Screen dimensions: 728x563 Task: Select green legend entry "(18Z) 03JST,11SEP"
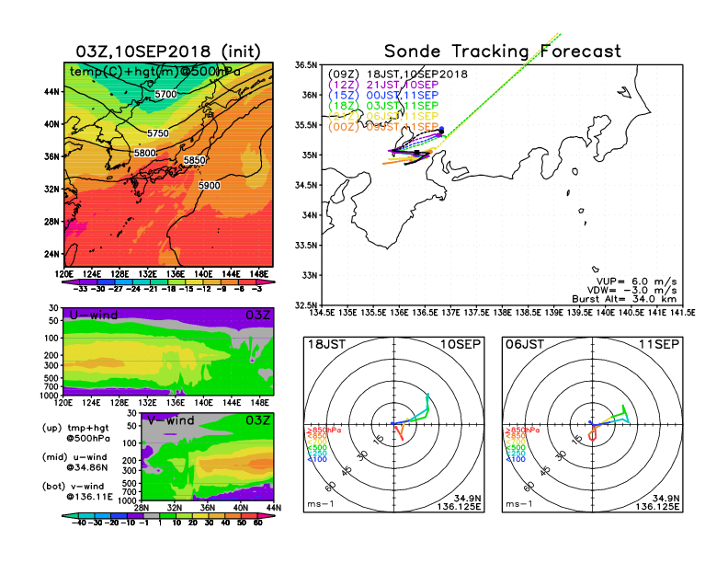pos(383,106)
